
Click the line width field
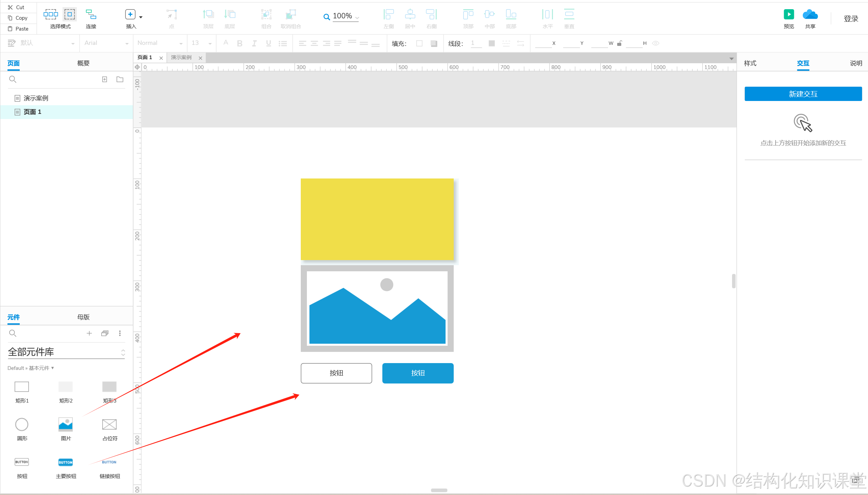click(476, 43)
